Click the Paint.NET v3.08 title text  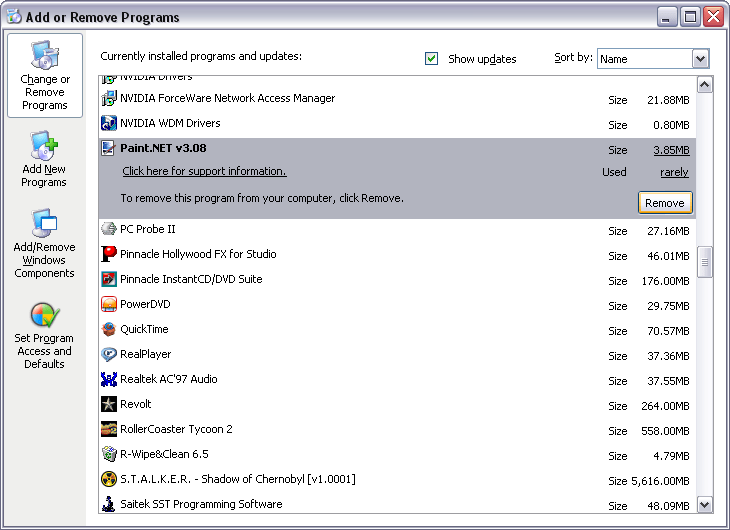(163, 148)
